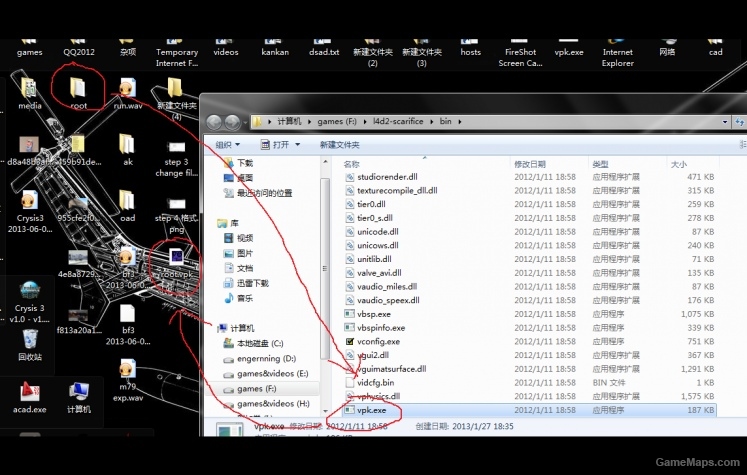The width and height of the screenshot is (747, 475).
Task: Select 库 in the navigation pane
Action: click(228, 223)
